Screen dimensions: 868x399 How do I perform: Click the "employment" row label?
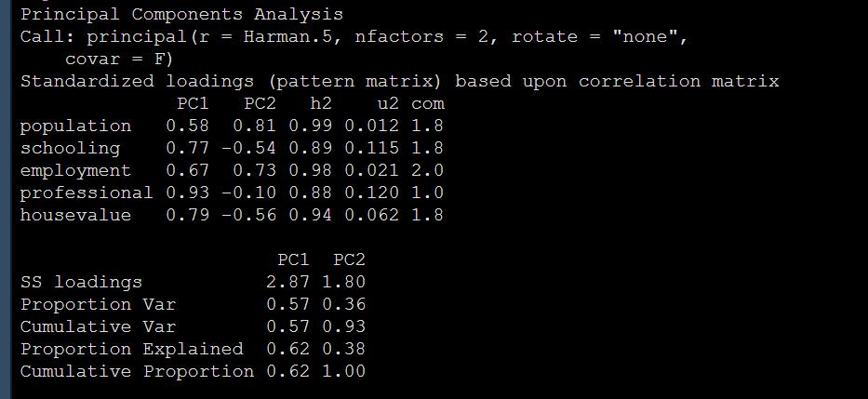click(75, 170)
